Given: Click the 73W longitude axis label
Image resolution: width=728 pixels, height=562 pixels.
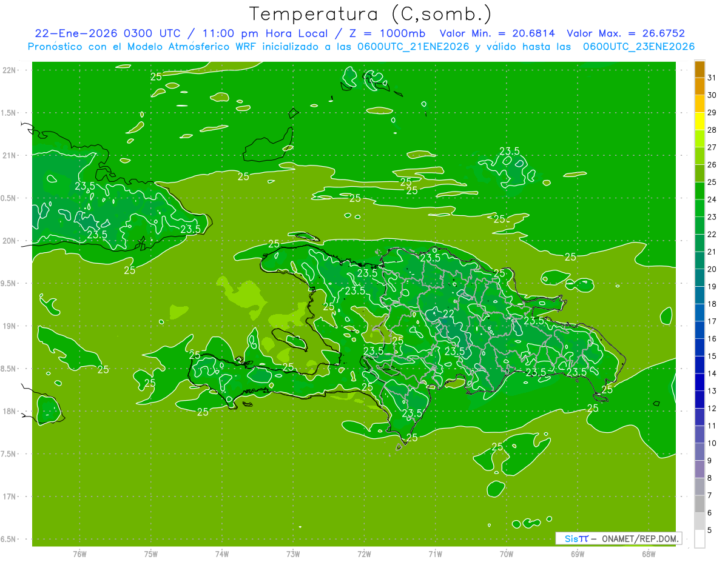Looking at the screenshot, I should click(293, 554).
